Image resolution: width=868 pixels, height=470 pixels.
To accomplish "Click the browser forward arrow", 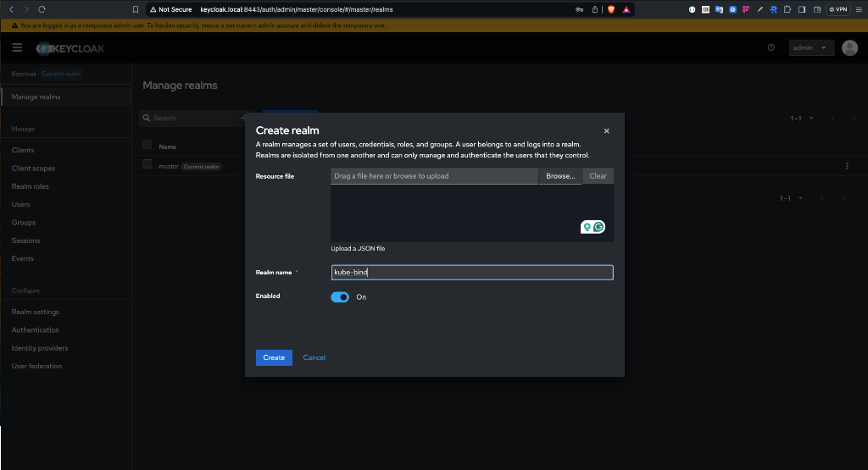I will pyautogui.click(x=26, y=9).
